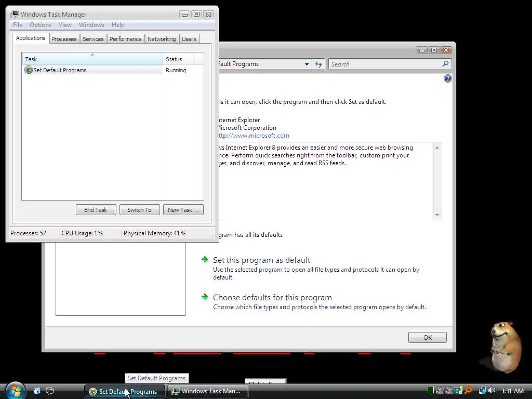Click Running status cell
Viewport: 532px width, 399px height.
(176, 70)
